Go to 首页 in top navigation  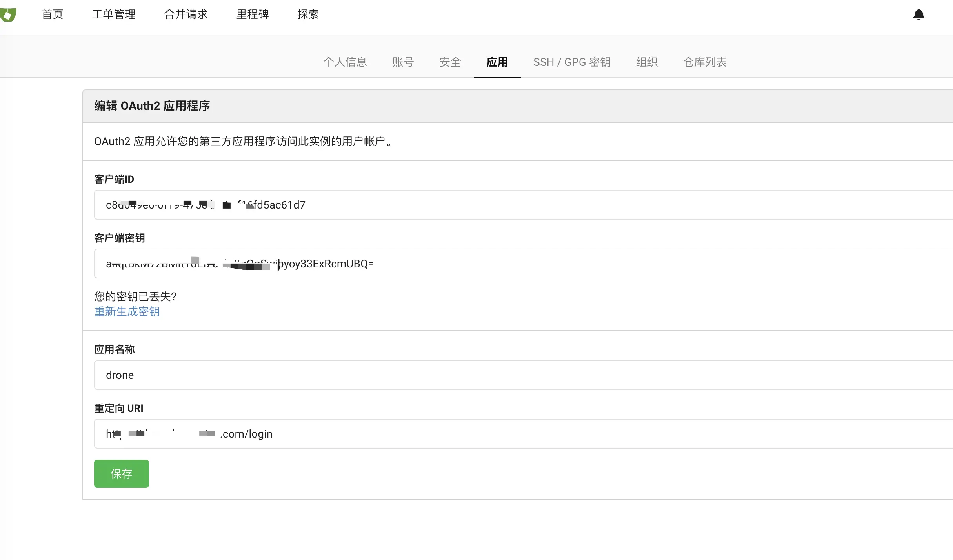(x=52, y=15)
